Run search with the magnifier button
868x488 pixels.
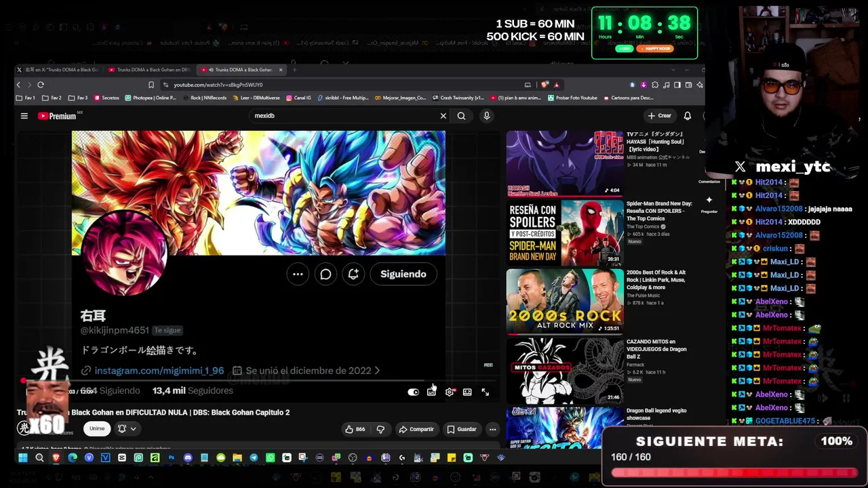pyautogui.click(x=461, y=116)
